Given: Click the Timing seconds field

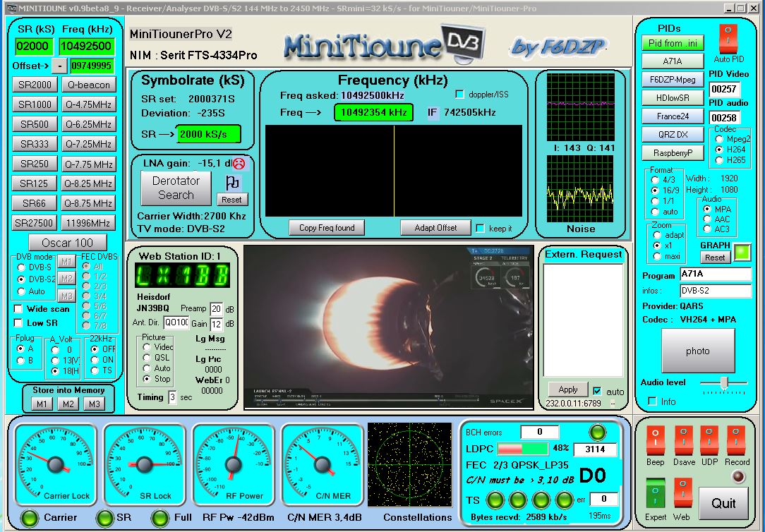Looking at the screenshot, I should (172, 397).
